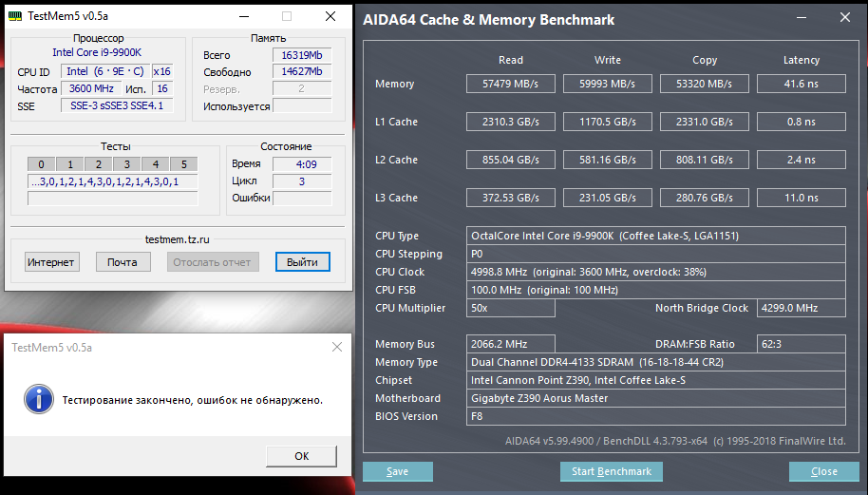The height and width of the screenshot is (495, 868).
Task: Minimize the TestMem5 v0.5a window
Action: [x=245, y=16]
